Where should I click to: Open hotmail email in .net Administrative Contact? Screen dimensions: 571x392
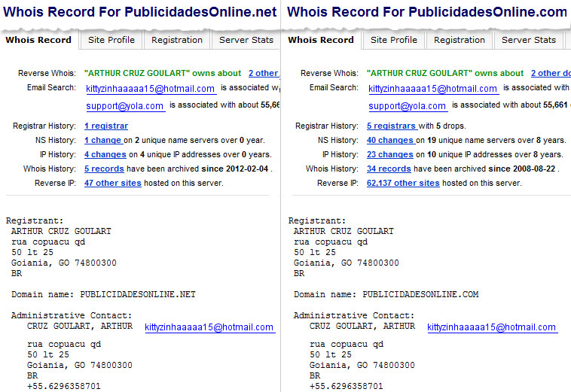coord(209,327)
